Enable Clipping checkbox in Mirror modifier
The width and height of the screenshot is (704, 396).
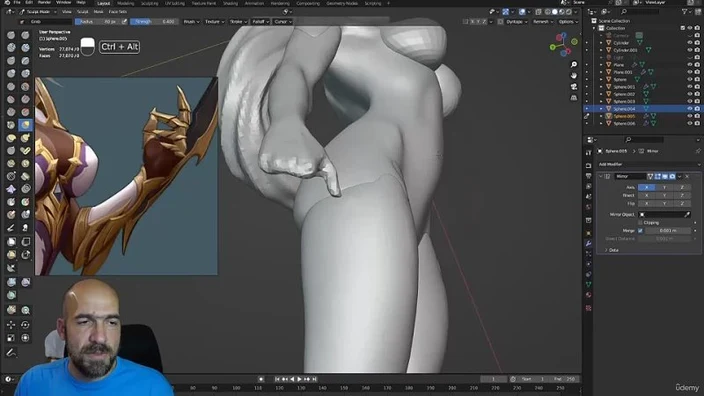640,223
